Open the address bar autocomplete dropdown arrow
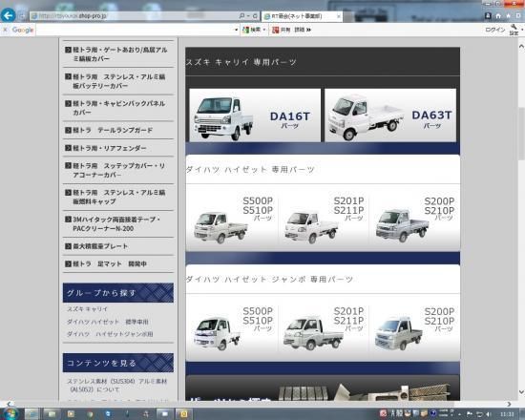 (248, 15)
